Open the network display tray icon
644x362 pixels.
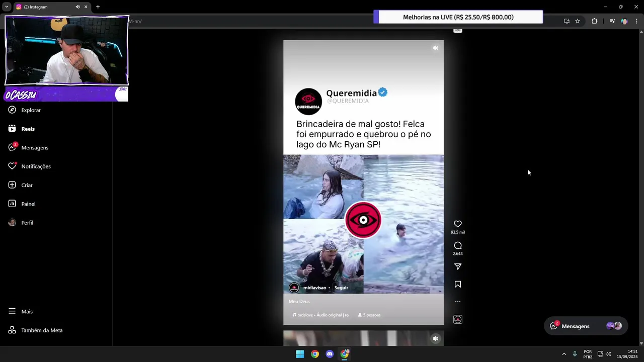(x=600, y=354)
